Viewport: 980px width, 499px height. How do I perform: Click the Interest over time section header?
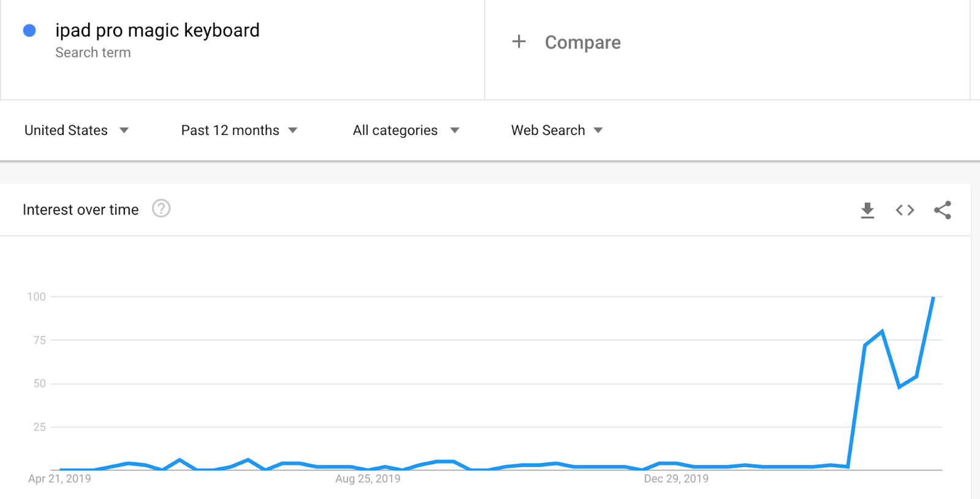point(80,209)
